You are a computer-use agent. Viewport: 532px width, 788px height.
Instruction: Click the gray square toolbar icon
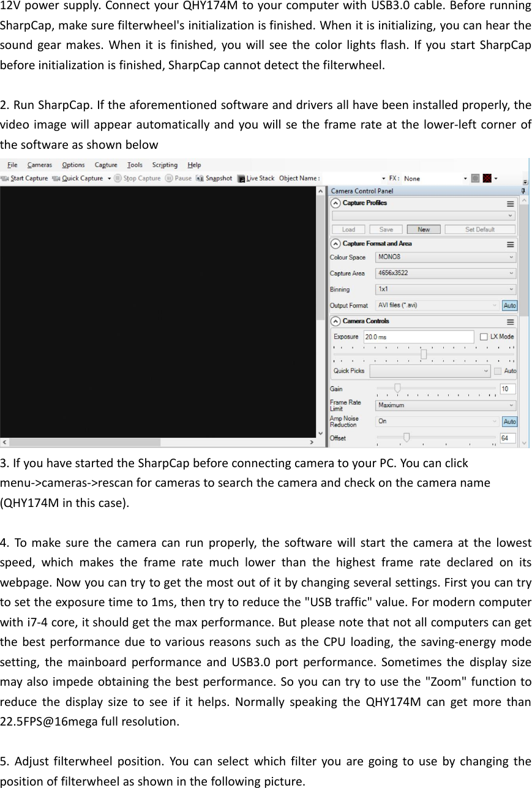pos(474,179)
